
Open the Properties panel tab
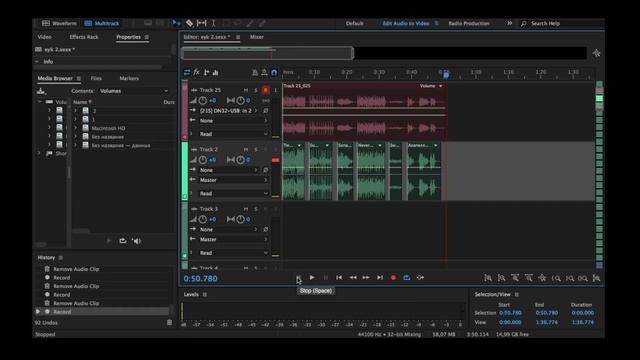point(128,37)
